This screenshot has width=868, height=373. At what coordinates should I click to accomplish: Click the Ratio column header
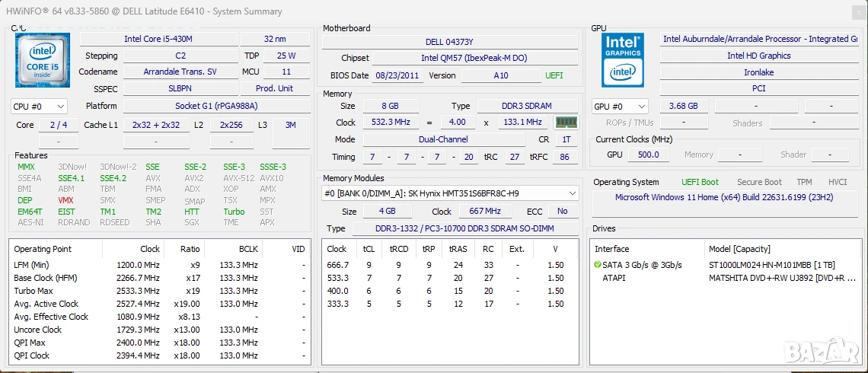(x=184, y=249)
